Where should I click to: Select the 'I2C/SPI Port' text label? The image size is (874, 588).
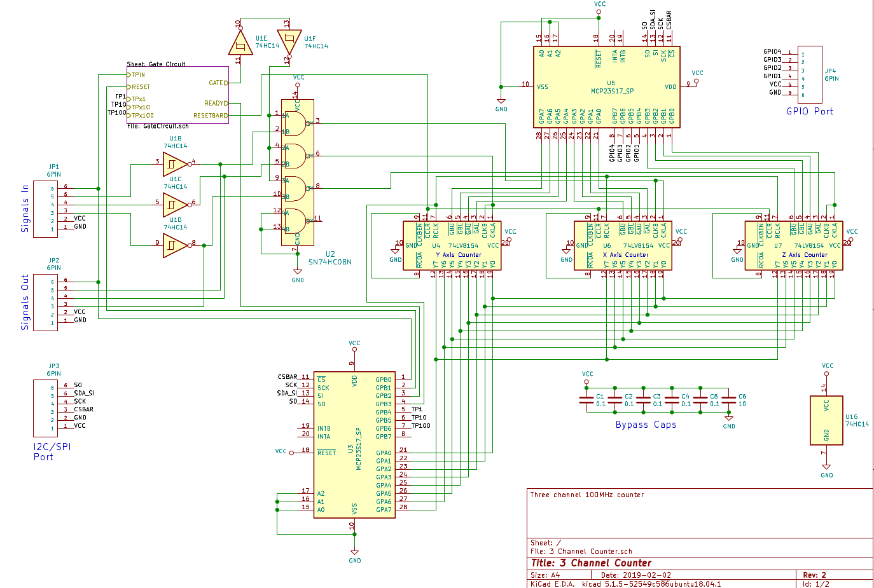52,451
